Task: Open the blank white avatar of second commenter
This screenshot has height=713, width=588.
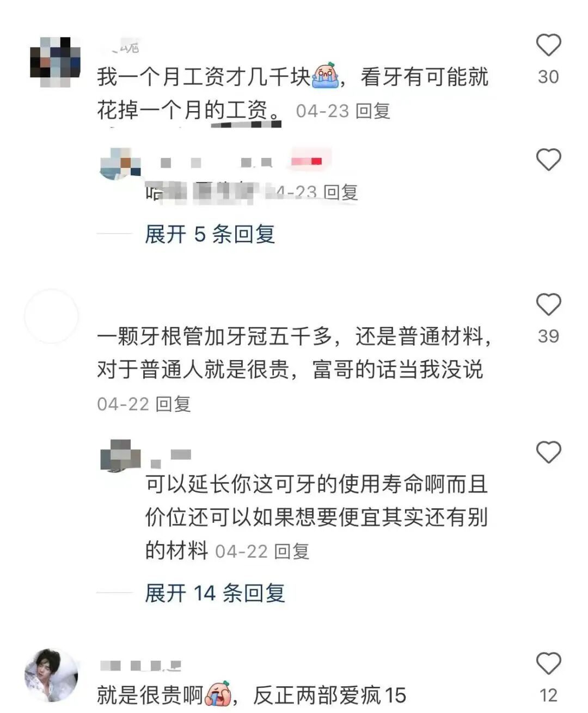Action: [51, 316]
